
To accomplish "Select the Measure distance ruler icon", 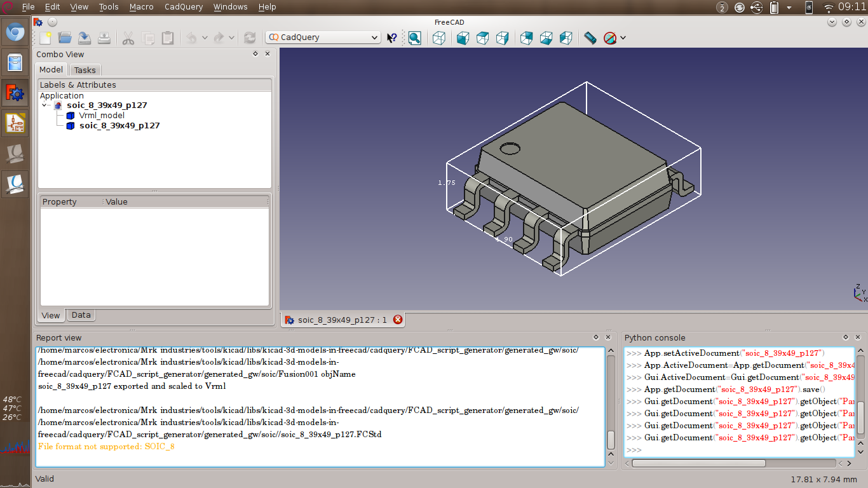I will pos(590,38).
